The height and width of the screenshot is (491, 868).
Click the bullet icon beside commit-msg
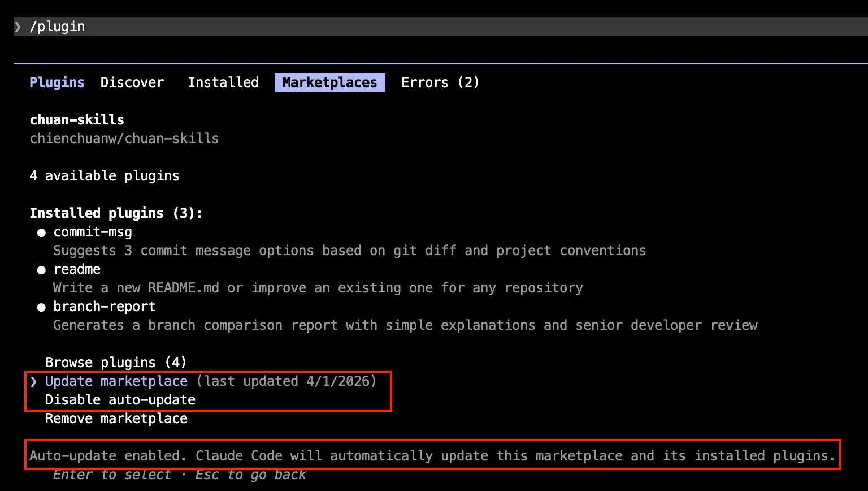[x=41, y=233]
